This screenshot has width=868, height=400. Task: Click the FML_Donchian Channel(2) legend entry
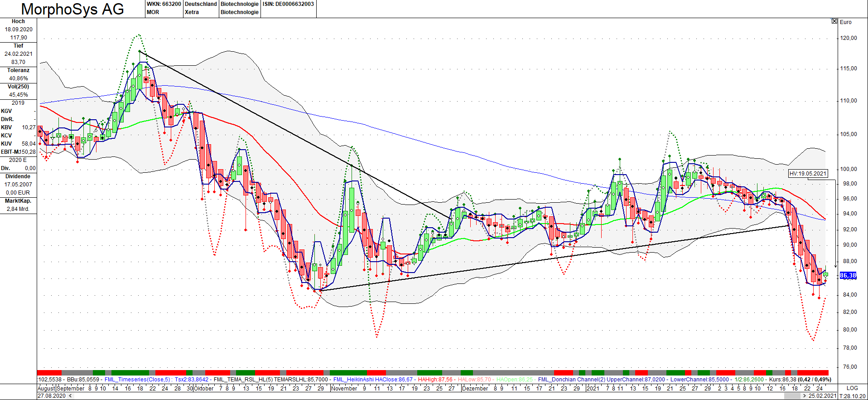point(572,380)
